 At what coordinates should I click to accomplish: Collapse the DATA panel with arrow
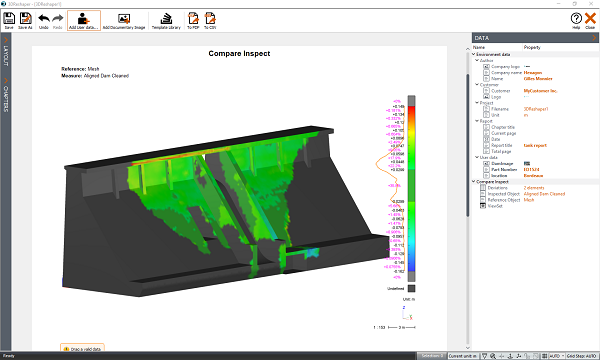(x=594, y=38)
